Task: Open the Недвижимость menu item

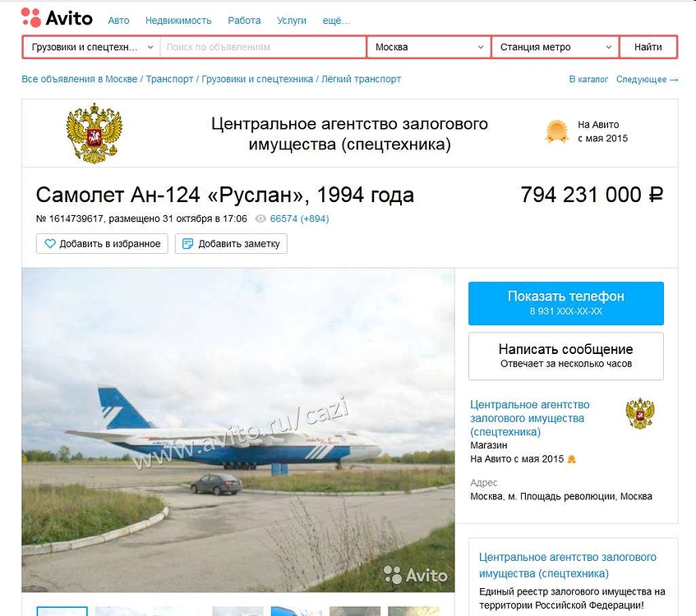Action: pyautogui.click(x=178, y=21)
